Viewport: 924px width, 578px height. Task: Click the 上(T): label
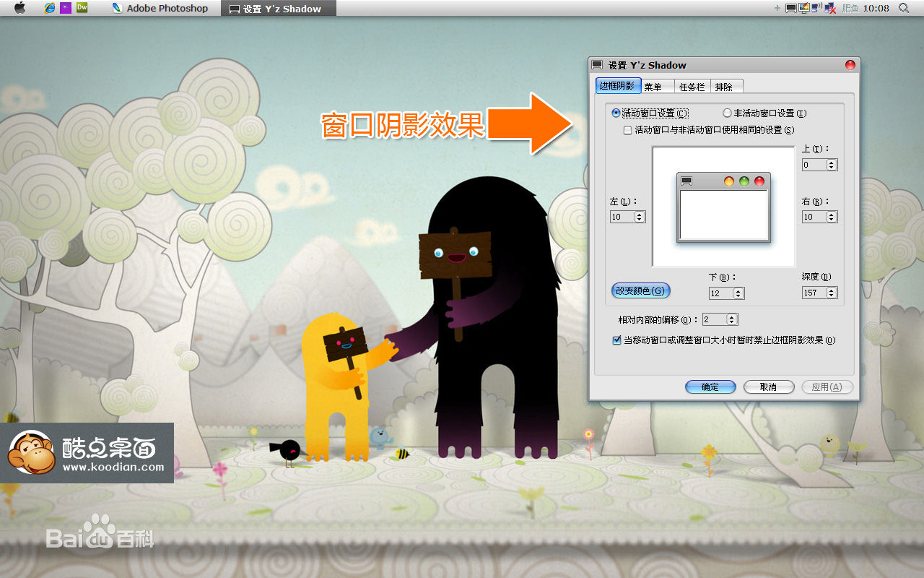(x=816, y=149)
